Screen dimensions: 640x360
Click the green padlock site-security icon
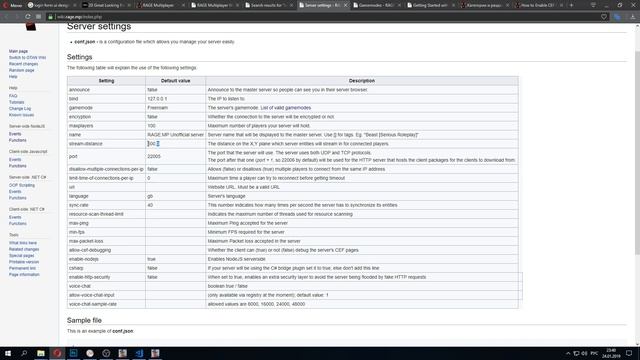(50, 17)
